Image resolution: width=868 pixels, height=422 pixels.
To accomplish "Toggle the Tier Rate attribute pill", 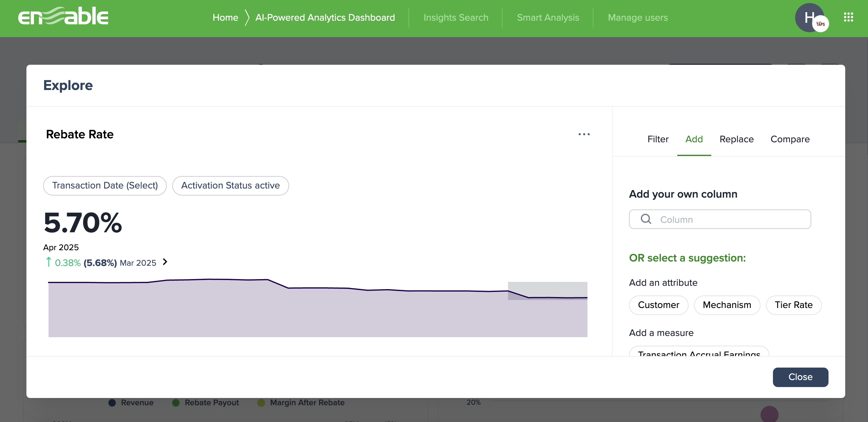I will pos(794,305).
